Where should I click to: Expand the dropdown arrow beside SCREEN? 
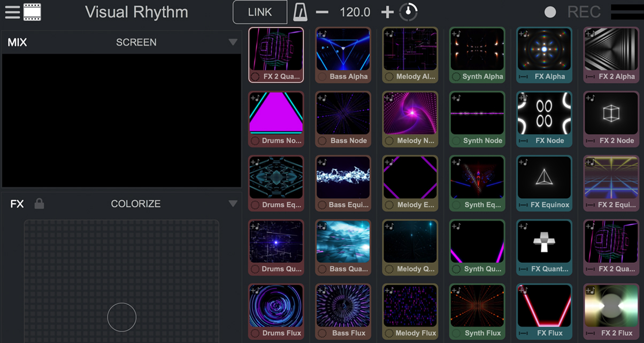(233, 42)
